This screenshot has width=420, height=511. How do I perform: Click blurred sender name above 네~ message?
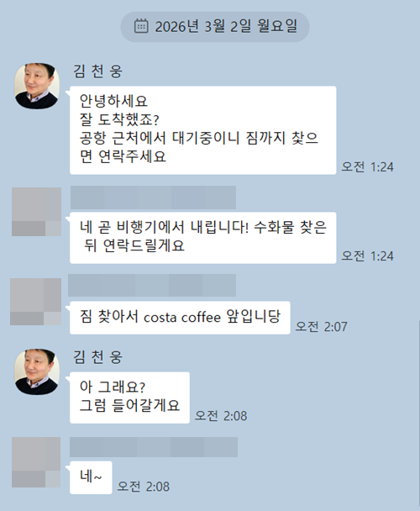154,447
